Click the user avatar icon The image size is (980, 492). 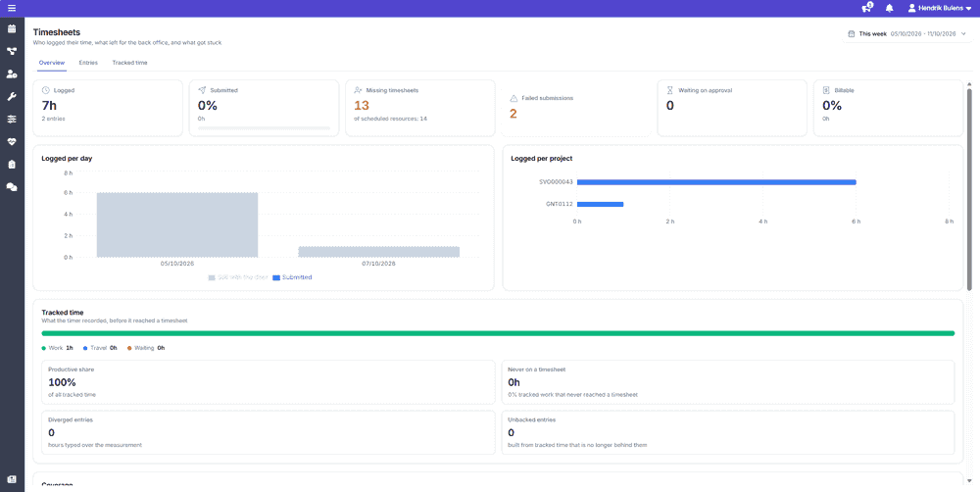coord(911,8)
